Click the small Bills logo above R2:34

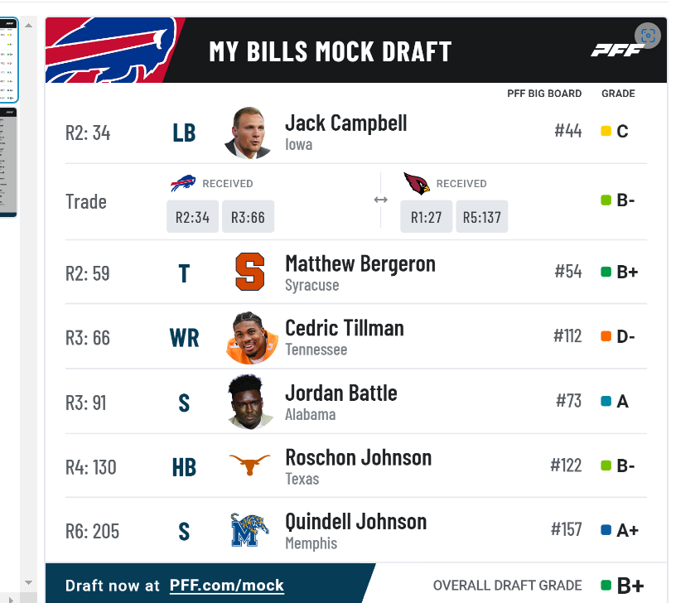183,183
